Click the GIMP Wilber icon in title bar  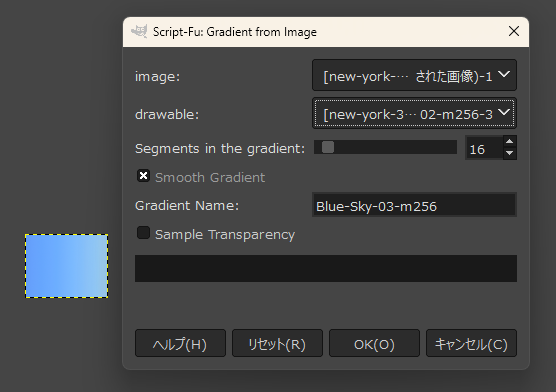coord(139,31)
